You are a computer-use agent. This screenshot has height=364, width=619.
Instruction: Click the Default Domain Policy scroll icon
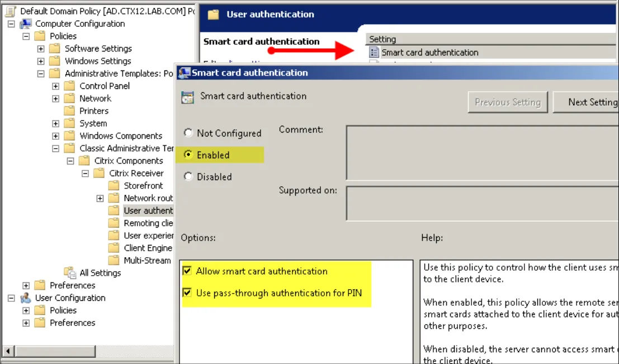click(x=11, y=11)
